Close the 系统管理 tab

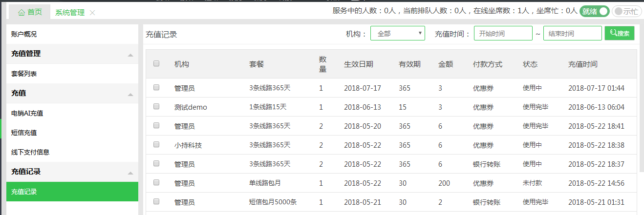pos(92,13)
